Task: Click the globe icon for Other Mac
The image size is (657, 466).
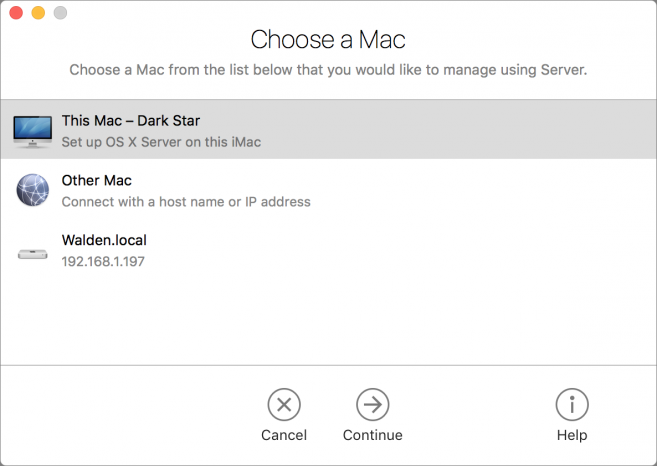Action: click(32, 190)
